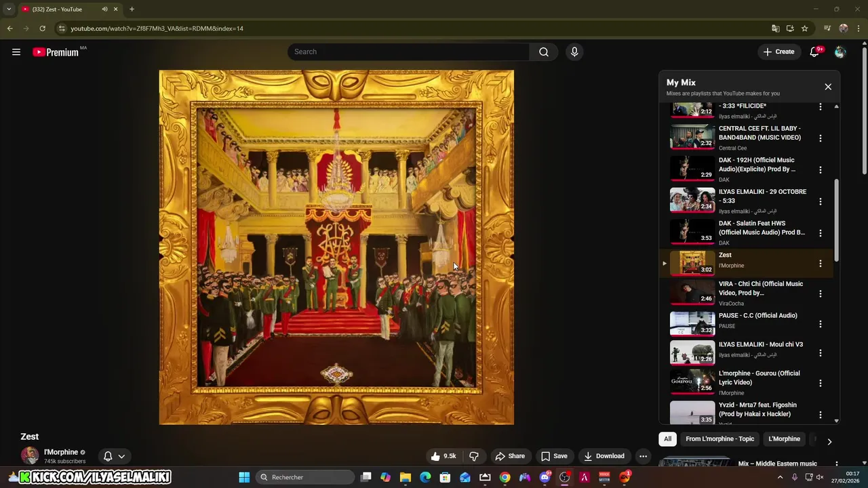Translate this page icon in address bar
The width and height of the screenshot is (868, 488).
(x=775, y=28)
